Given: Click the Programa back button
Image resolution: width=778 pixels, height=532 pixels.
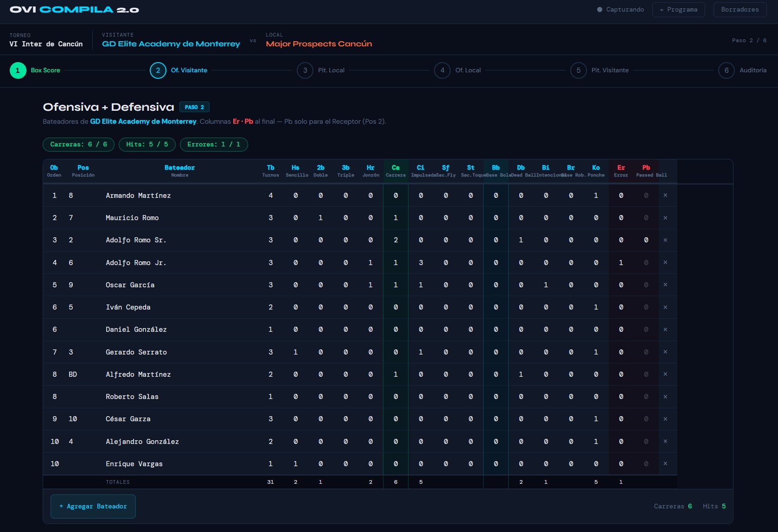Looking at the screenshot, I should click(x=679, y=10).
